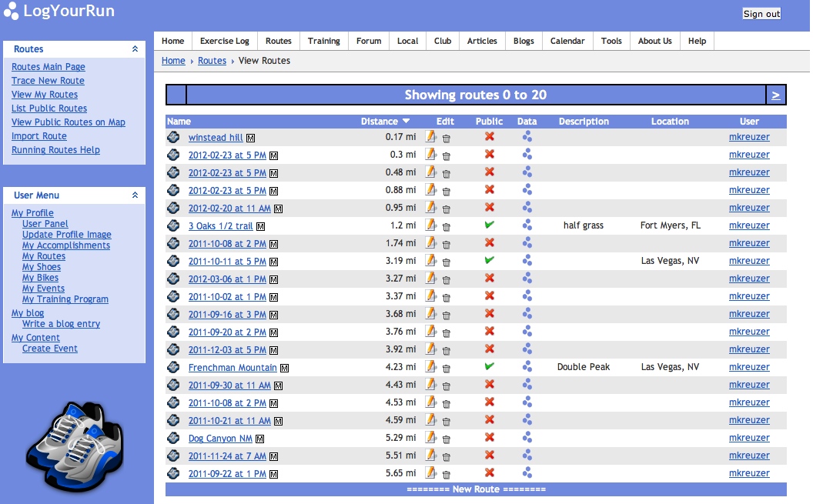
Task: Switch to the Training tab
Action: (x=323, y=41)
